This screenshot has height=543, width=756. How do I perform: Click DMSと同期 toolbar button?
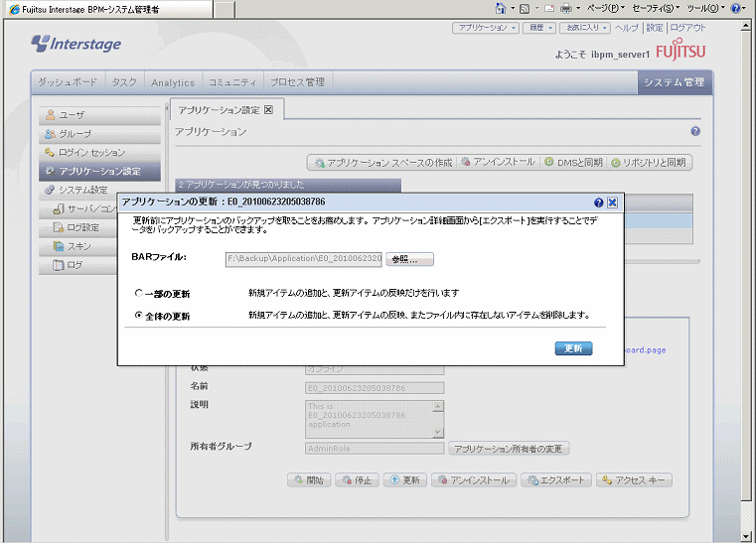tap(573, 163)
